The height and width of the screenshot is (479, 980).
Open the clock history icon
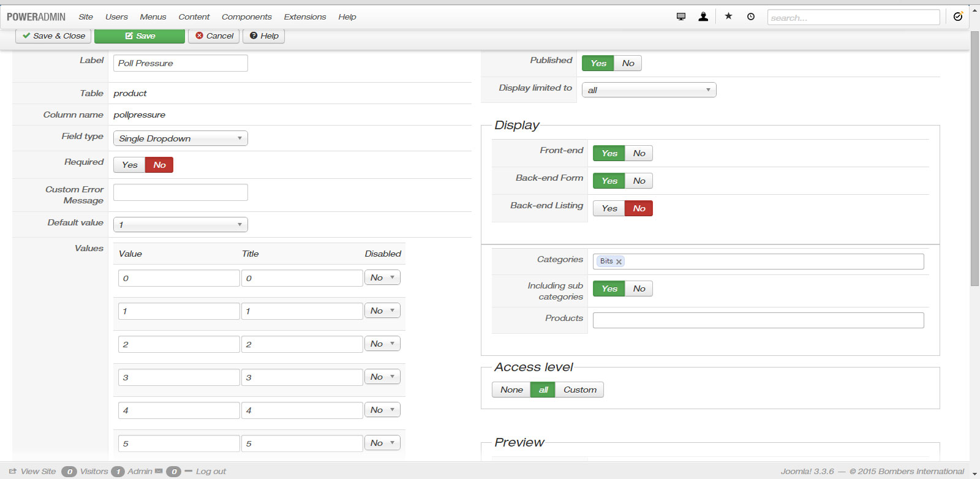(x=751, y=17)
